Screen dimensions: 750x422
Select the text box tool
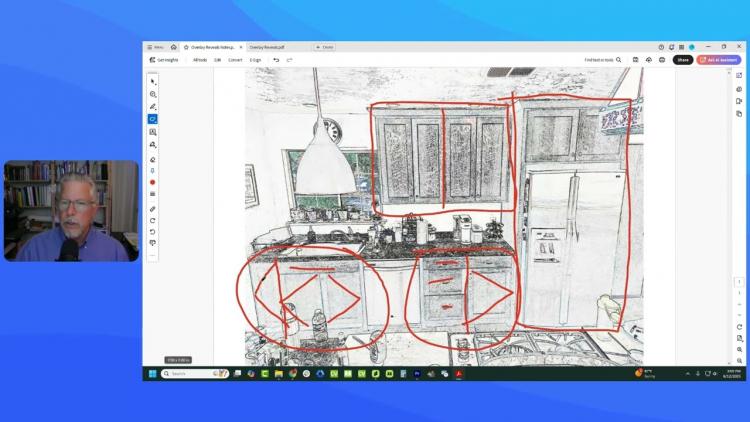pos(153,132)
